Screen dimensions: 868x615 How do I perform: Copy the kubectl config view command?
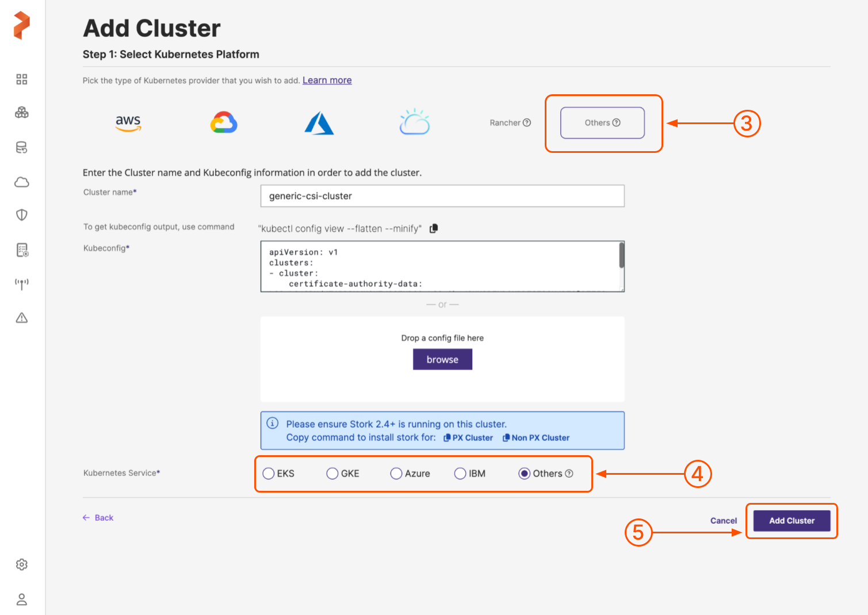click(434, 228)
